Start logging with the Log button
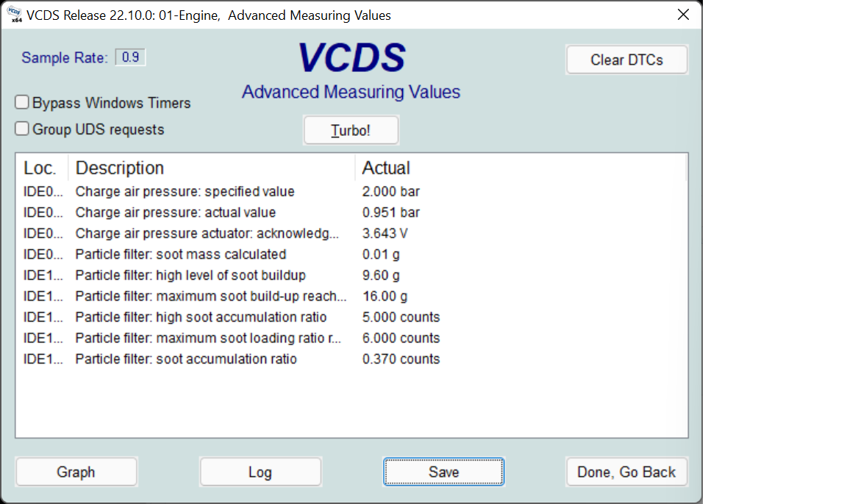 (260, 472)
